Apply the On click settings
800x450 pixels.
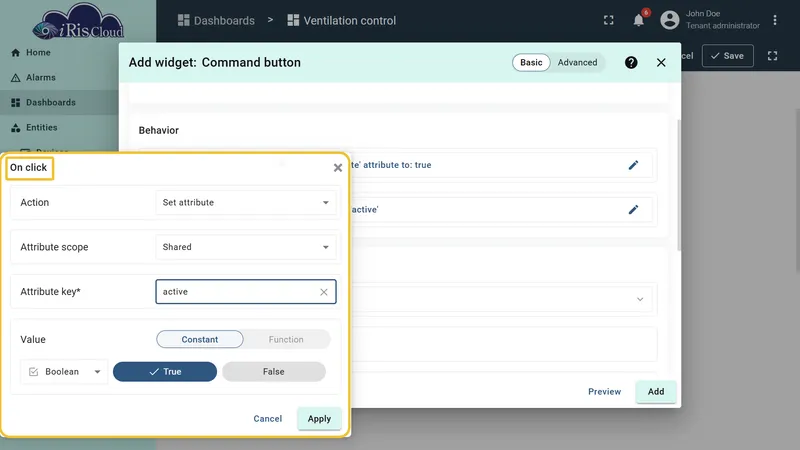coord(319,418)
